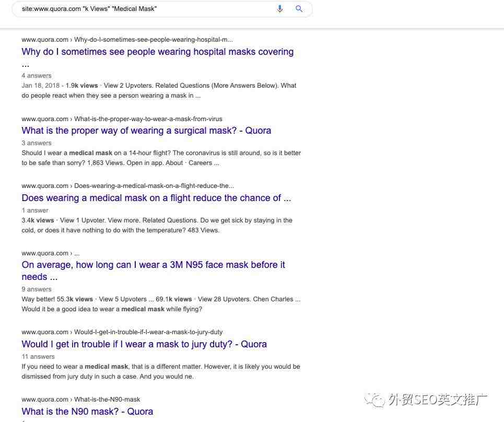This screenshot has height=422, width=504.
Task: Click the microphone voice search icon
Action: [x=279, y=9]
